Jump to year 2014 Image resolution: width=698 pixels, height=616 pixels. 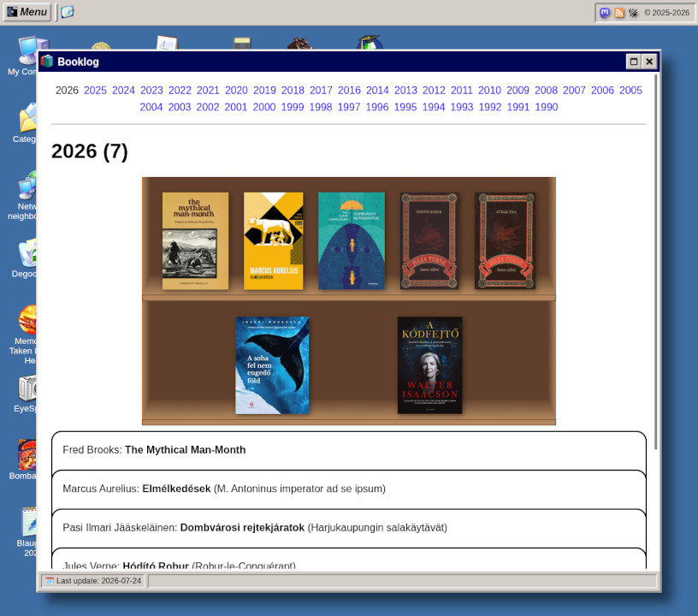click(377, 91)
